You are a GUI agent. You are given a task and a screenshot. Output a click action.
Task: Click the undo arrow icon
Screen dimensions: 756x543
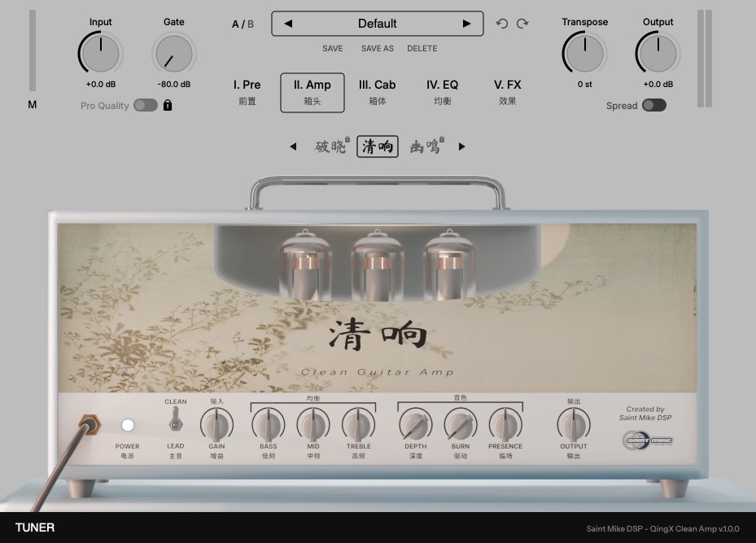point(502,24)
